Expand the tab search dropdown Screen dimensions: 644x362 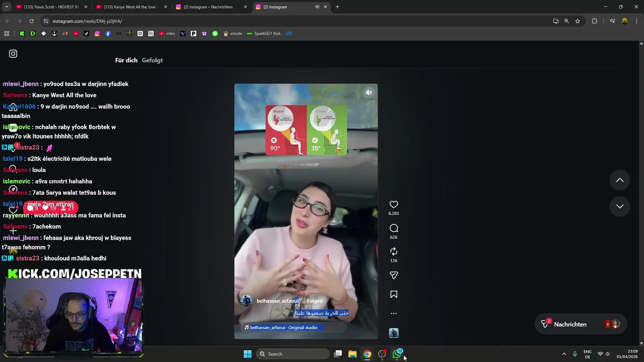click(7, 7)
